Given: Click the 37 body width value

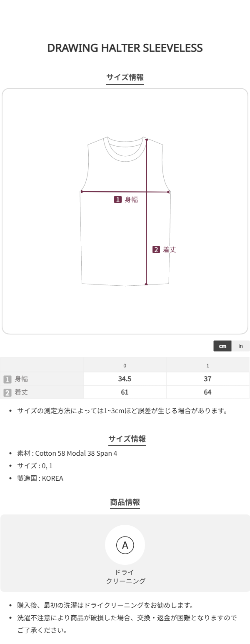Looking at the screenshot, I should (x=207, y=379).
